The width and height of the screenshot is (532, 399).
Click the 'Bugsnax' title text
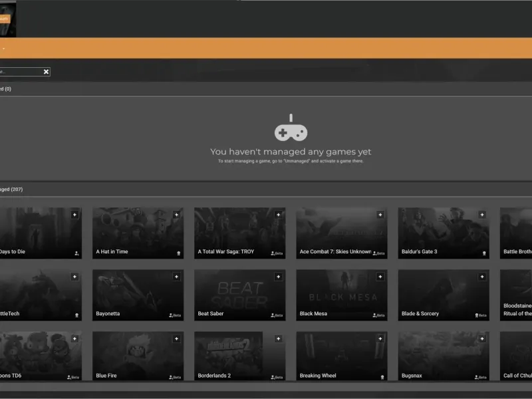[412, 376]
